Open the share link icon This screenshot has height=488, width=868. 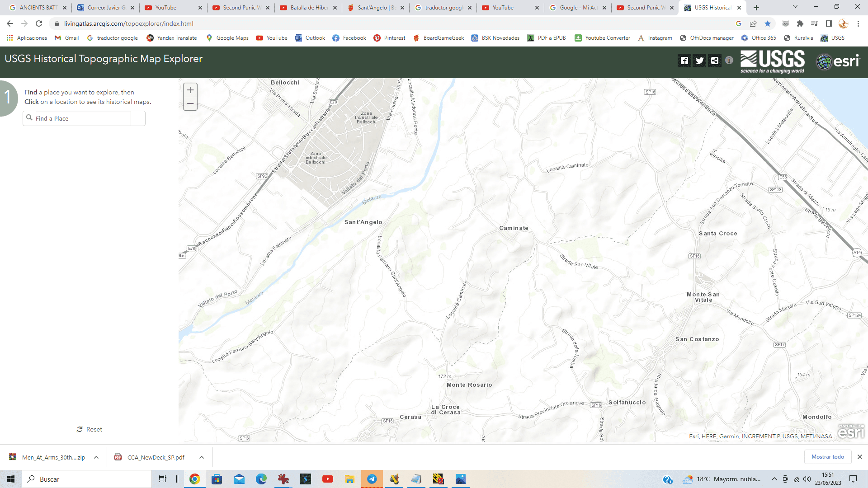[x=714, y=61]
